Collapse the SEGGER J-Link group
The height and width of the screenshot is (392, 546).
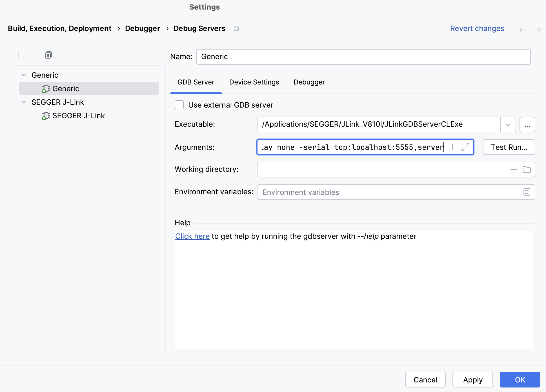point(24,102)
